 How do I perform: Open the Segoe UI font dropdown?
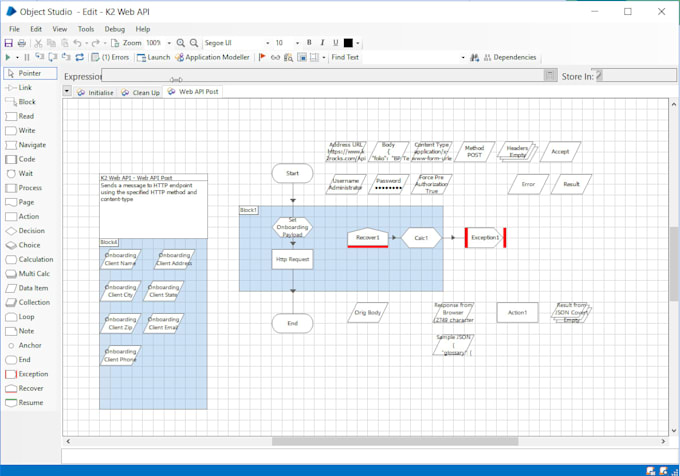click(267, 43)
